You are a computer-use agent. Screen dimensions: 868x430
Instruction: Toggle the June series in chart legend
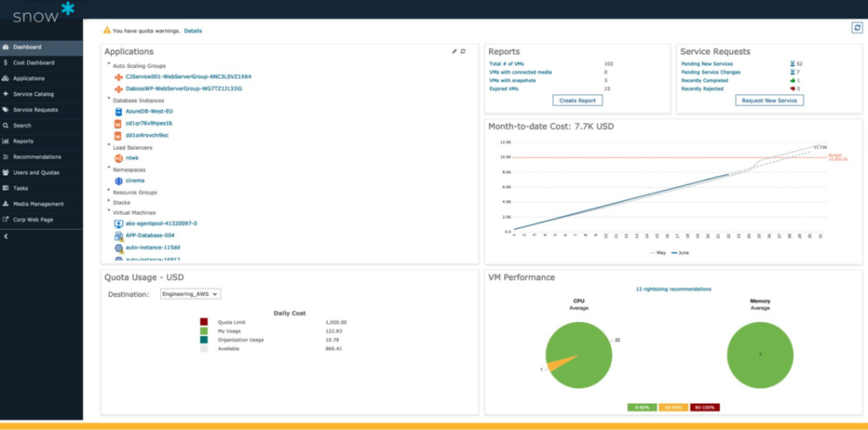coord(678,253)
